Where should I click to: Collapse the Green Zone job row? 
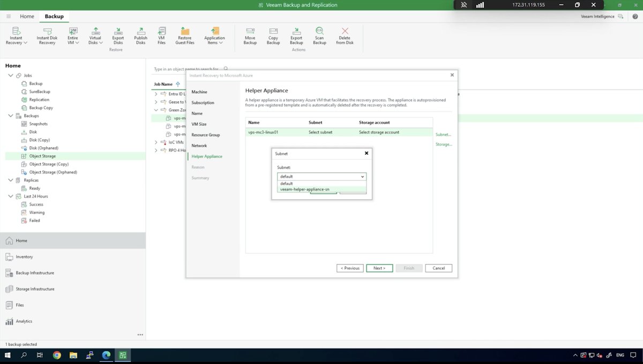[156, 110]
